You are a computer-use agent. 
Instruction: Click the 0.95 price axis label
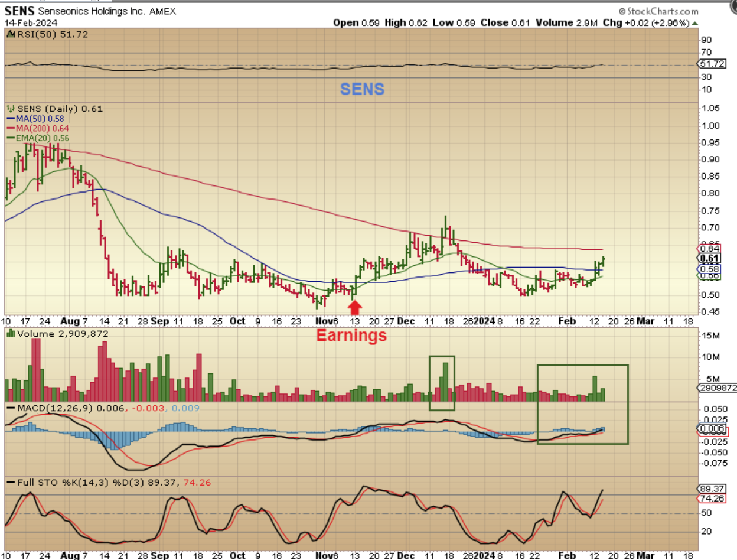710,142
